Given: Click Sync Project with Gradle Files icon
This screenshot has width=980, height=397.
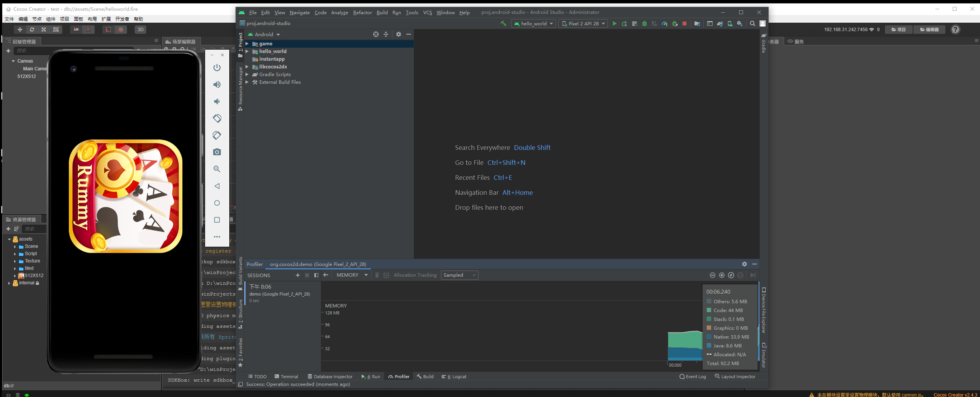Looking at the screenshot, I should point(720,24).
